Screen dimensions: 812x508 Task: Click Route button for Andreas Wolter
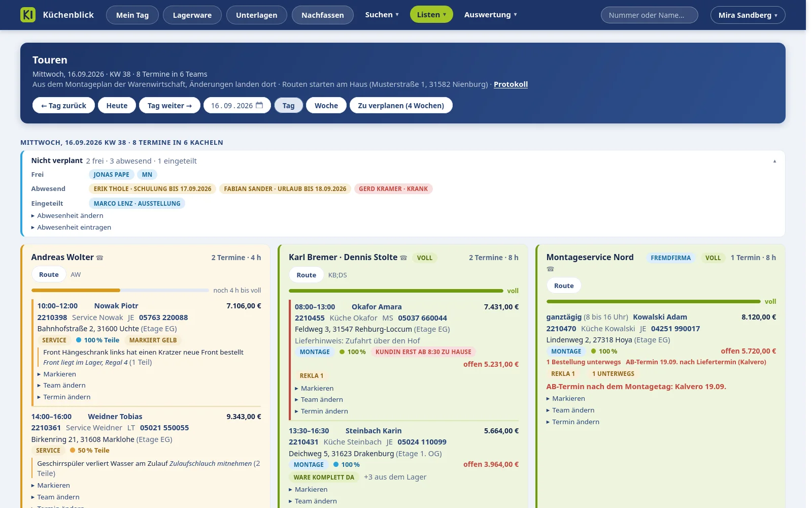(49, 274)
